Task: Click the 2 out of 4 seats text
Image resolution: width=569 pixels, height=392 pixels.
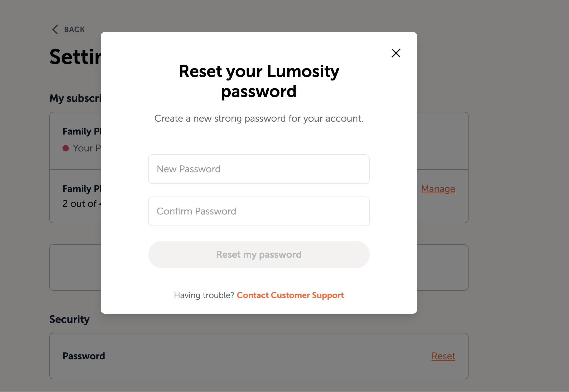Action: coord(82,203)
